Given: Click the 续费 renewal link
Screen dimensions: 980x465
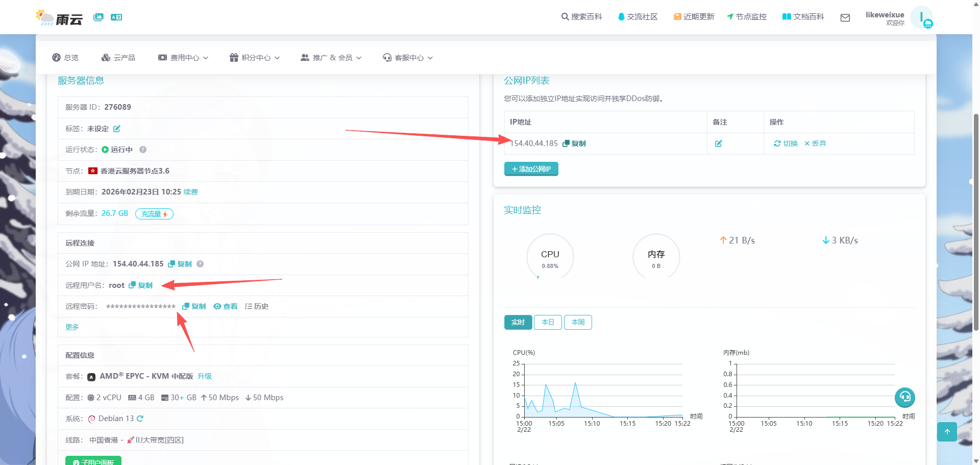Looking at the screenshot, I should [191, 192].
